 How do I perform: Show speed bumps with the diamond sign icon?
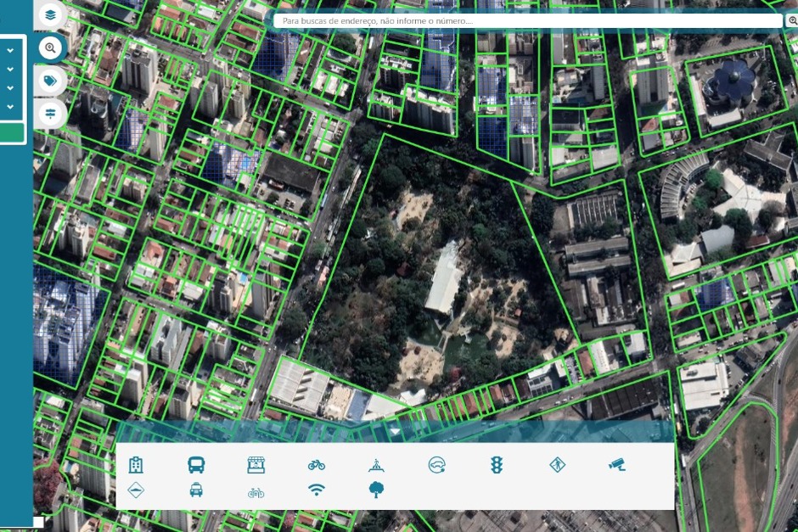[136, 490]
